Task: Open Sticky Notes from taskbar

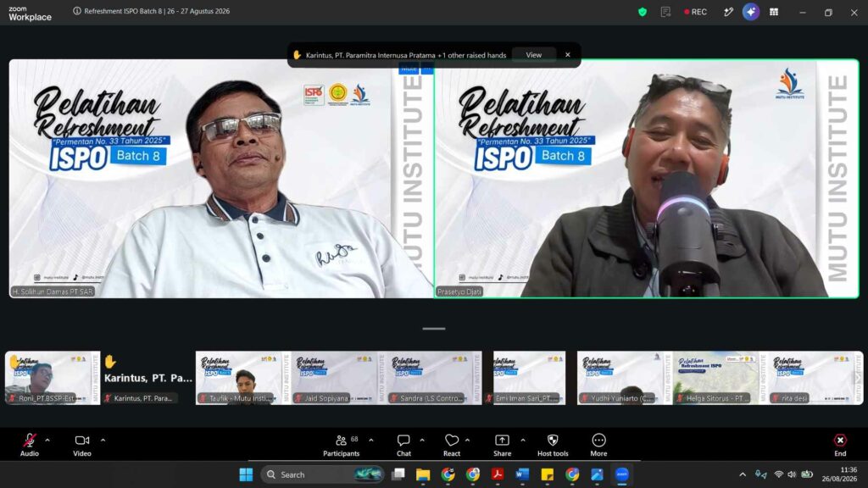Action: [547, 474]
